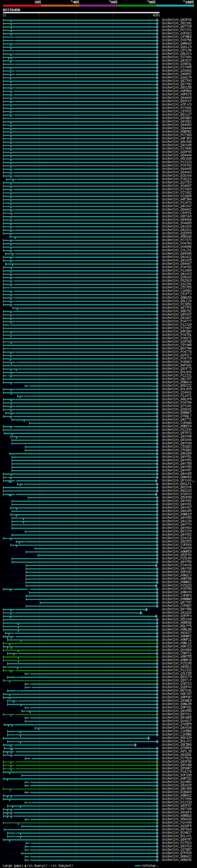This screenshot has width=197, height=868.
Task: Select the UniRef100_B4YYB6 label
Action: click(x=177, y=609)
